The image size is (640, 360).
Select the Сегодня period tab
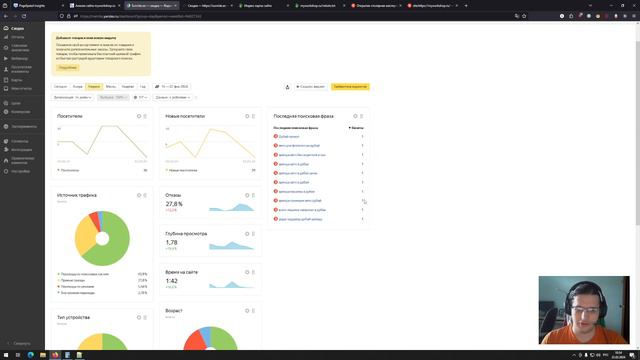pos(60,87)
